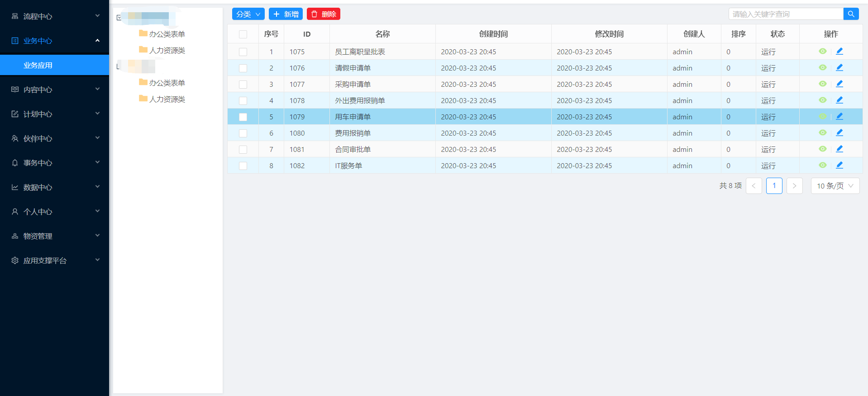Select the 业务应用 submenu item

pyautogui.click(x=54, y=65)
